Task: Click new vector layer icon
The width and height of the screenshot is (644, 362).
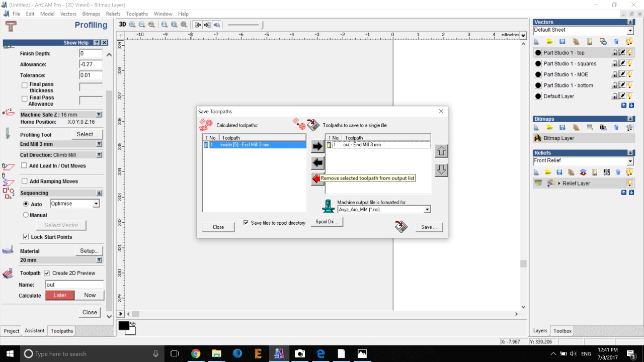Action: point(536,42)
